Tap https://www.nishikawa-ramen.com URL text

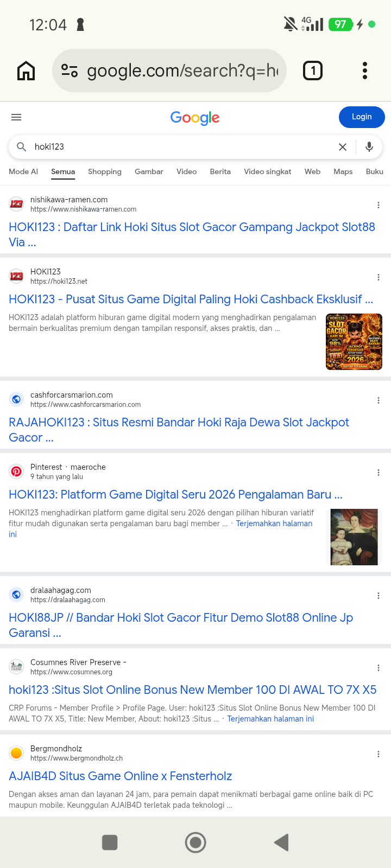(x=83, y=209)
